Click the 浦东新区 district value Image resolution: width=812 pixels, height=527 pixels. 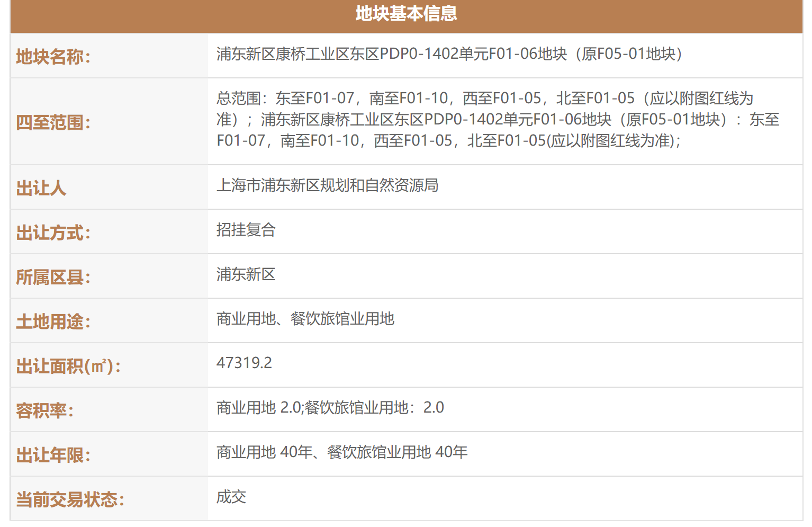[246, 274]
